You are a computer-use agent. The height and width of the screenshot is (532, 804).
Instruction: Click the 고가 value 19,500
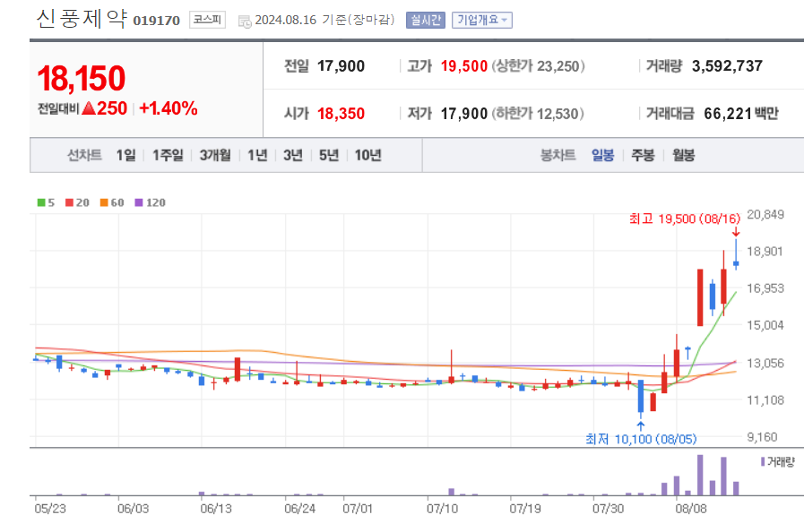464,66
